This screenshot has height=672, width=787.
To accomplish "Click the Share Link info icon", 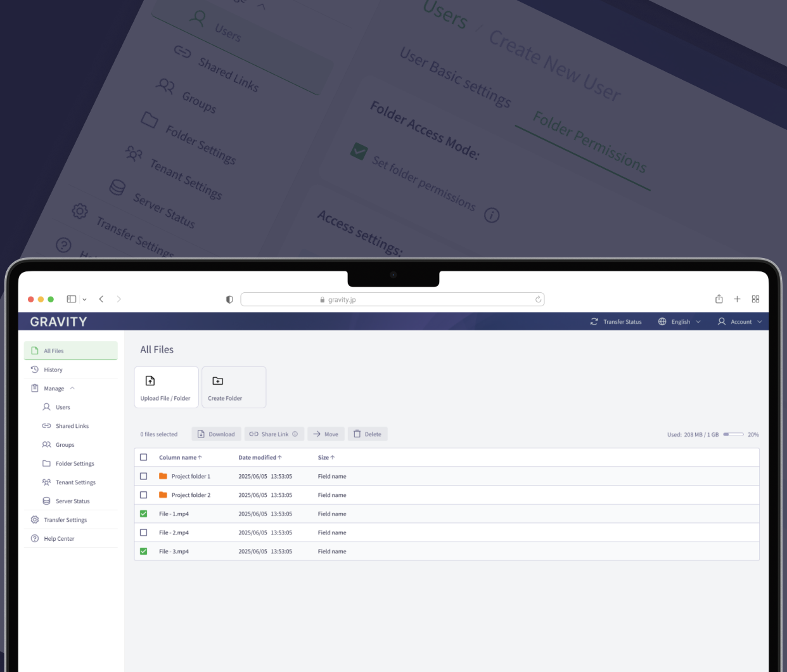I will tap(295, 434).
